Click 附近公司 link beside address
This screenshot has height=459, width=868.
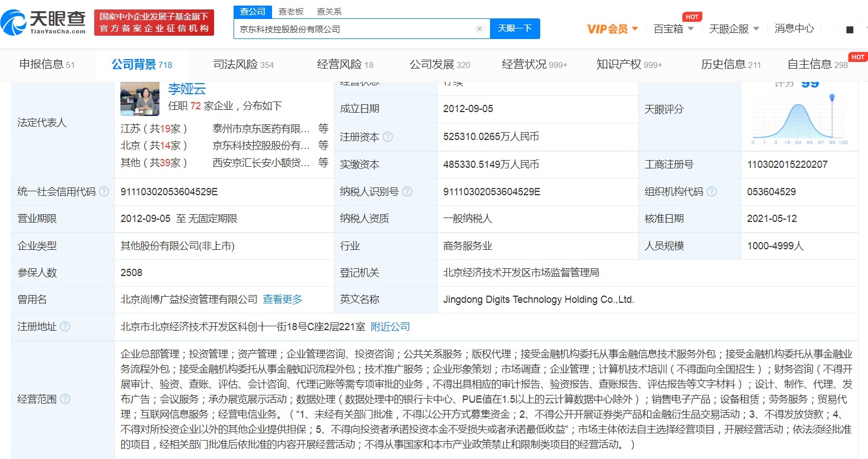[390, 326]
